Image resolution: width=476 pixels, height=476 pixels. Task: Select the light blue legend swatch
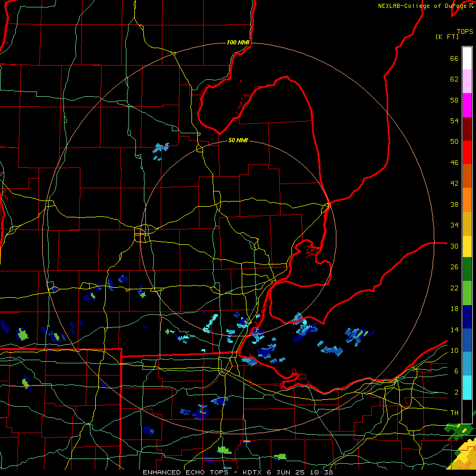pos(467,364)
